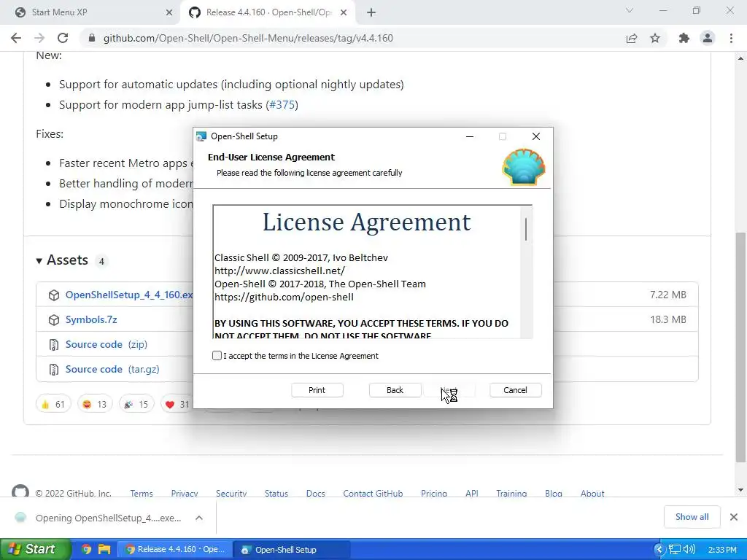Click the Back button in setup
Screen dimensions: 747x560
tap(395, 390)
